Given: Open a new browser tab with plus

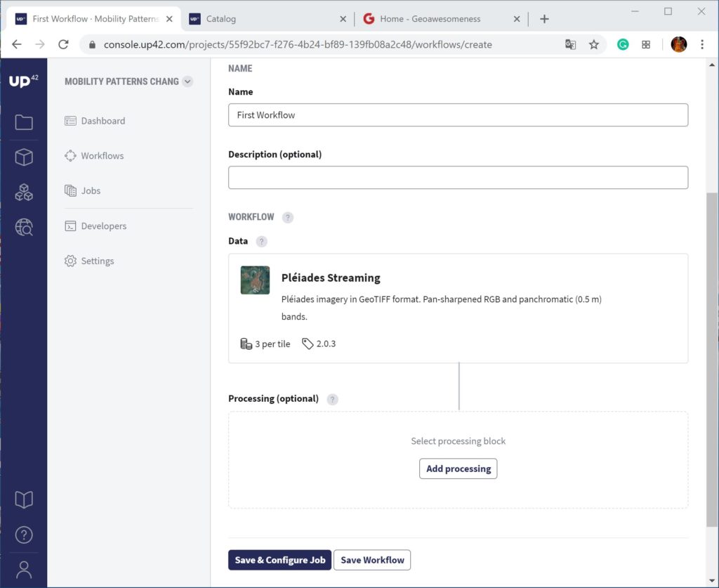Looking at the screenshot, I should tap(544, 19).
